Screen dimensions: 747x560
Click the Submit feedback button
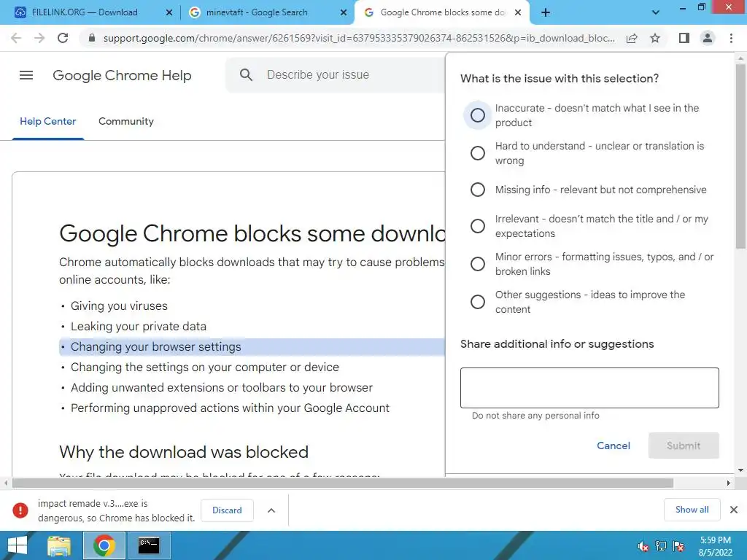click(x=684, y=446)
